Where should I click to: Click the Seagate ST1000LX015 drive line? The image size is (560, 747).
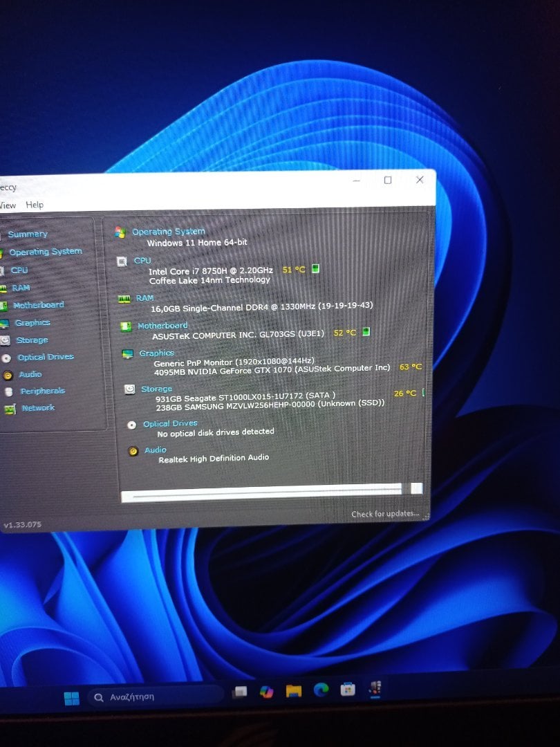click(245, 397)
